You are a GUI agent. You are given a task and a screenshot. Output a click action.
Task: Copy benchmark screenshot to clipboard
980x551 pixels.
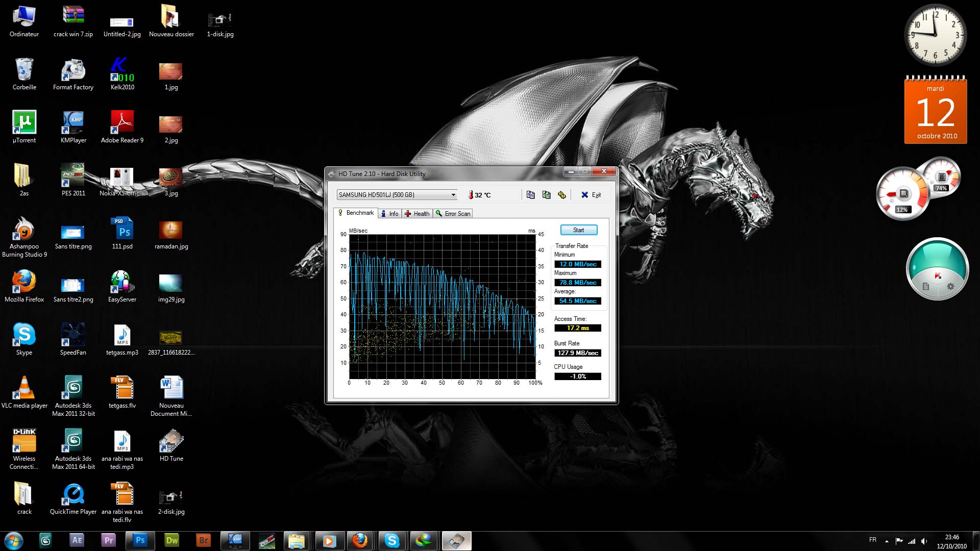coord(546,195)
